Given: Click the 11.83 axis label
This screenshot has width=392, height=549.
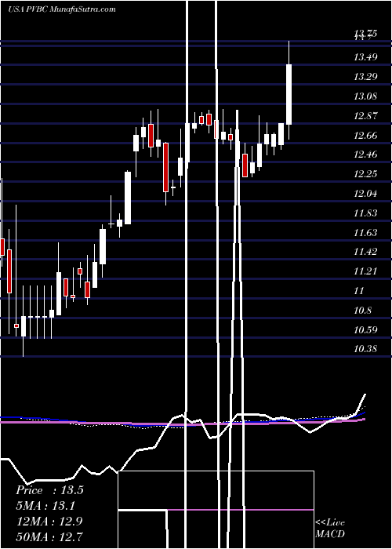Looking at the screenshot, I should [366, 213].
